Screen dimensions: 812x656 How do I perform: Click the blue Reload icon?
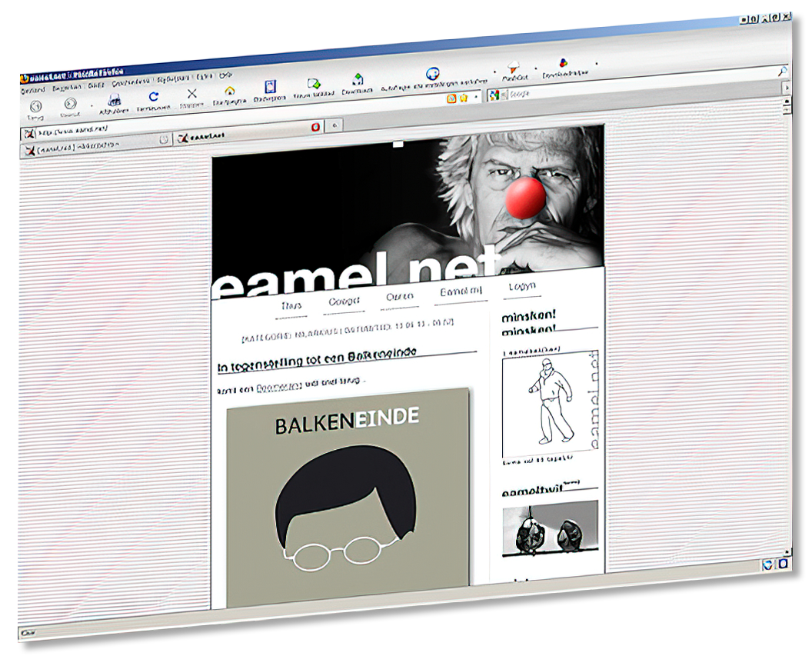point(153,97)
